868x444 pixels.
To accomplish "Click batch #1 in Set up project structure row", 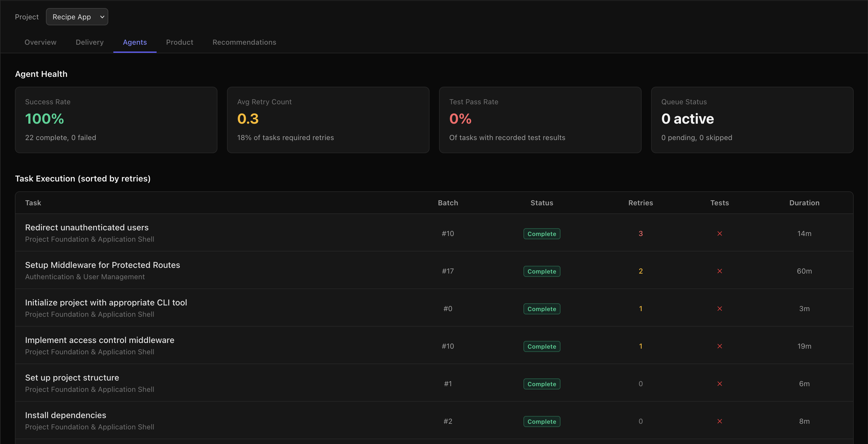I will pos(448,384).
